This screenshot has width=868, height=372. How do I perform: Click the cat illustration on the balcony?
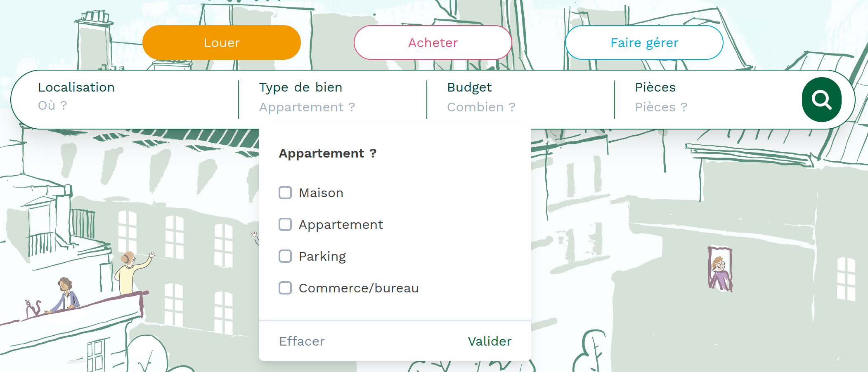(x=33, y=308)
